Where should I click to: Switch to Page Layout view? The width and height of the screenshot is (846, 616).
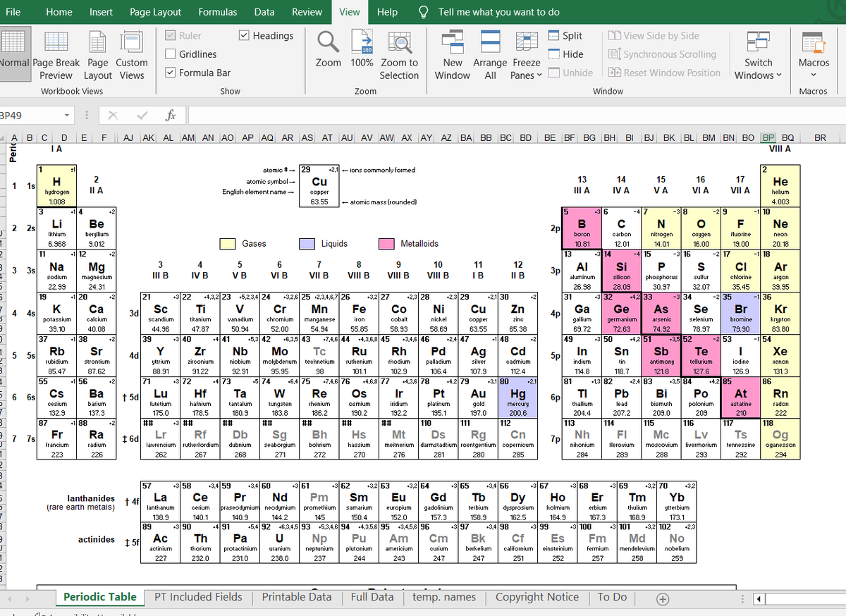pos(98,56)
